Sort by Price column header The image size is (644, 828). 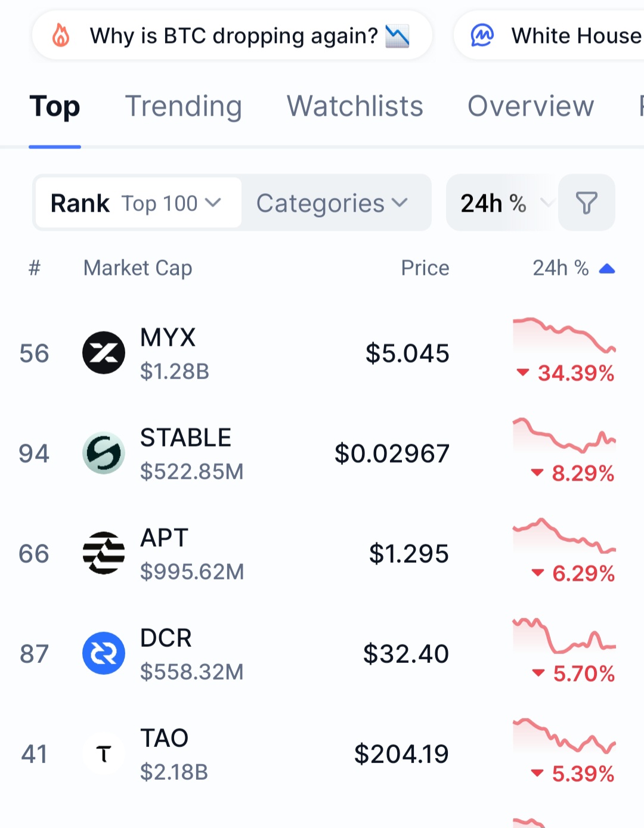425,268
